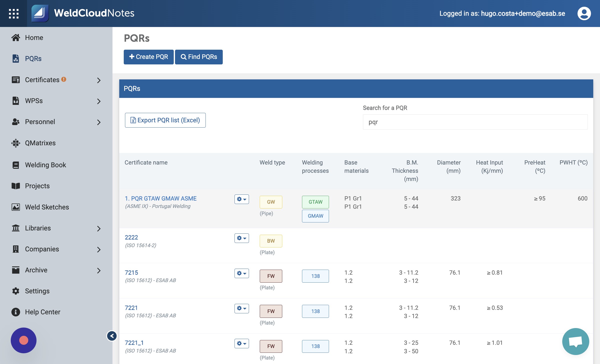This screenshot has width=600, height=364.
Task: Click the Search for a PQR field
Action: (475, 122)
